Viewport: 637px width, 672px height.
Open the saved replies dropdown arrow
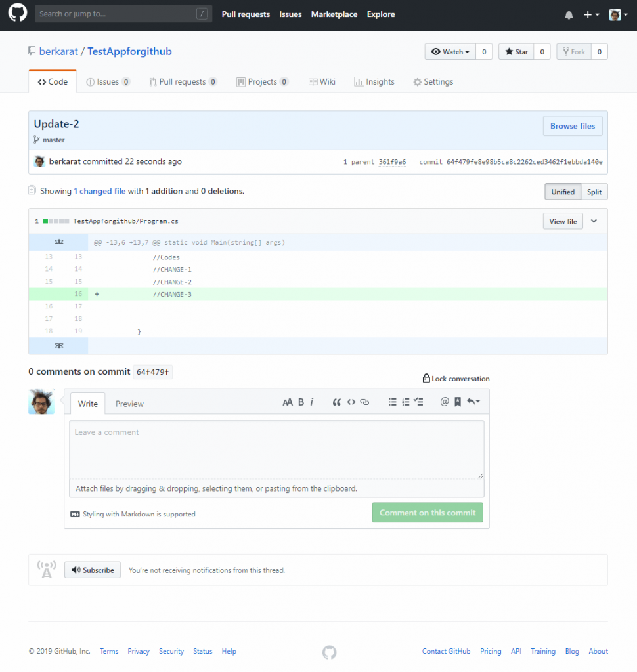[x=473, y=402]
